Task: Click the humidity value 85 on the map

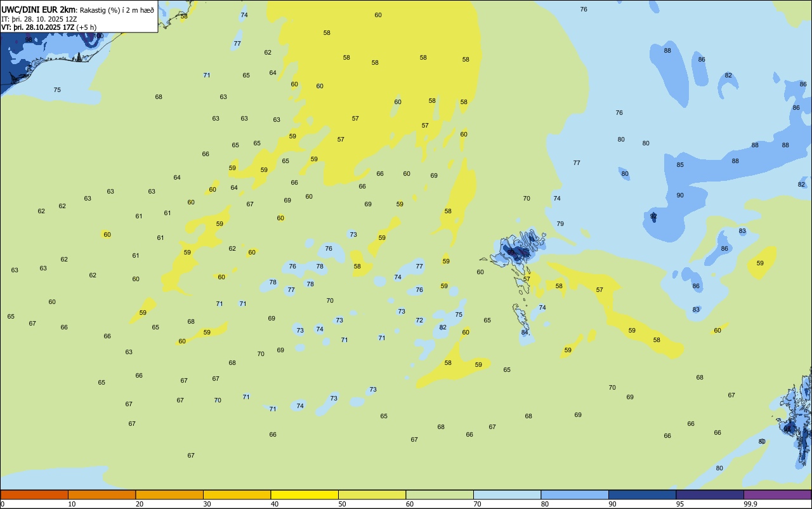Action: [680, 165]
